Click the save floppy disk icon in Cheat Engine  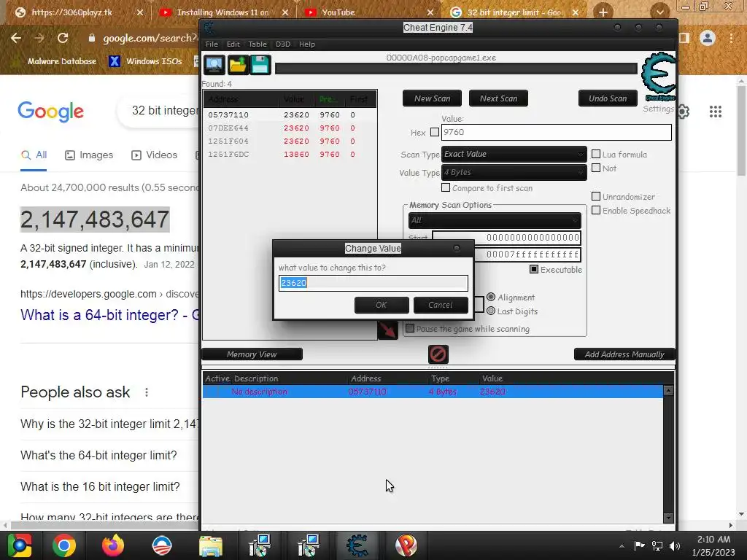pyautogui.click(x=260, y=65)
